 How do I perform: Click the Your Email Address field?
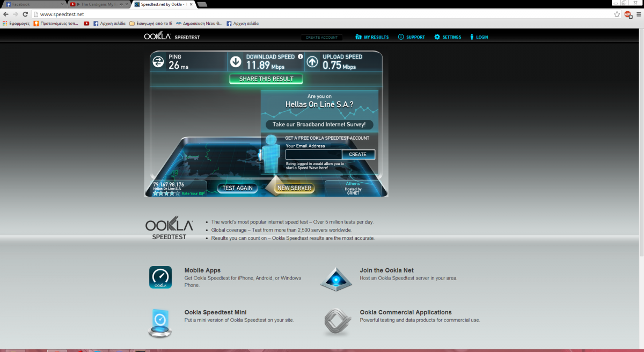tap(313, 154)
